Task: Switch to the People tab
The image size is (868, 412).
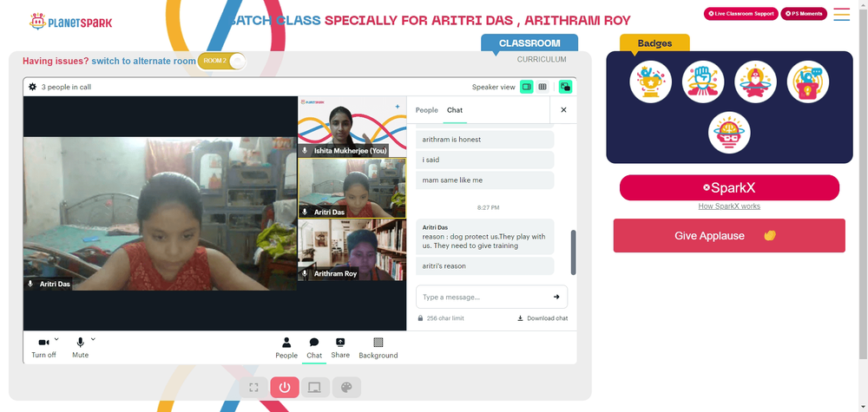Action: (426, 110)
